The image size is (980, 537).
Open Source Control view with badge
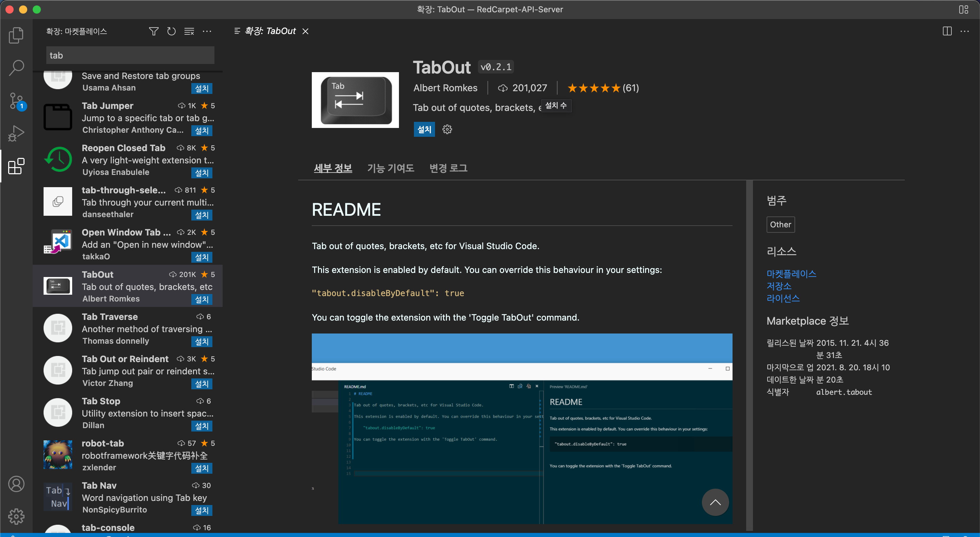(x=16, y=101)
